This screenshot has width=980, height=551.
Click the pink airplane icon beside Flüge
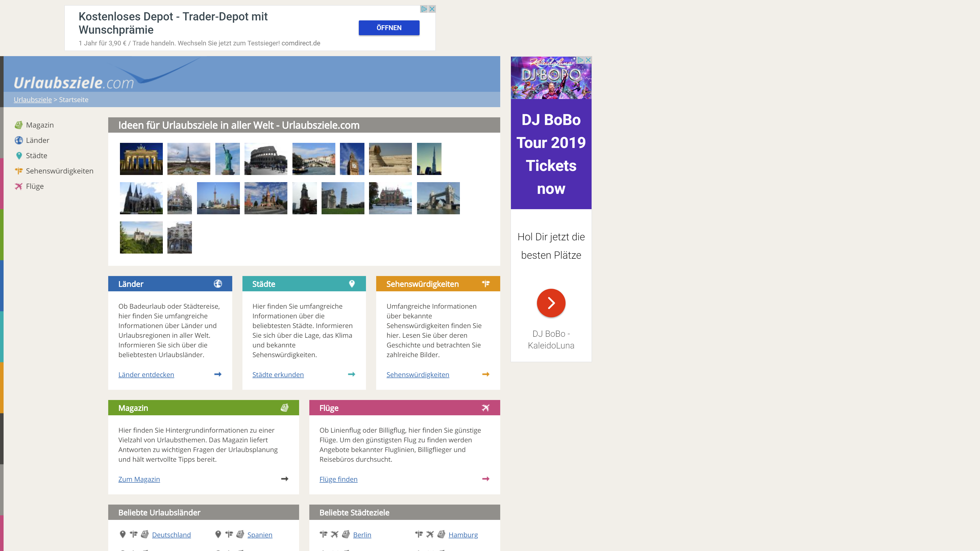pos(19,186)
